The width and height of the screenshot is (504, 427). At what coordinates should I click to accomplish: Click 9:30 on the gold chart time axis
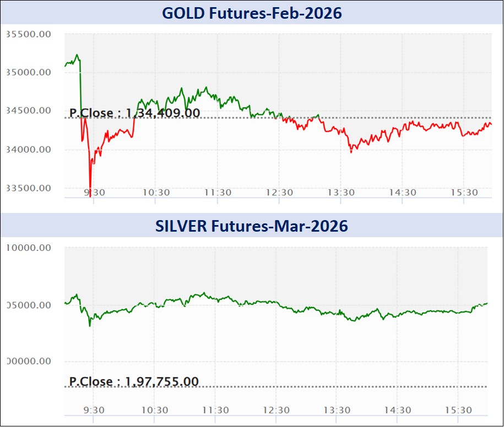[95, 193]
